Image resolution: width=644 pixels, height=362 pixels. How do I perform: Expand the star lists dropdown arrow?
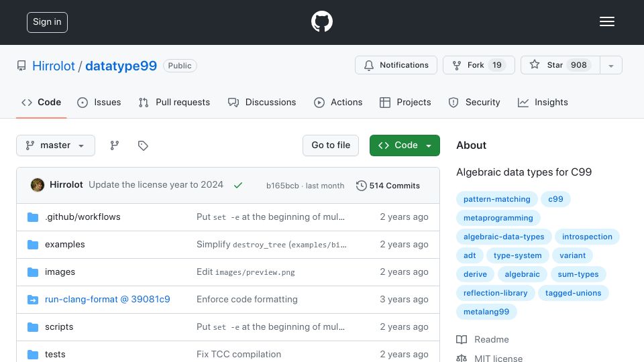611,66
